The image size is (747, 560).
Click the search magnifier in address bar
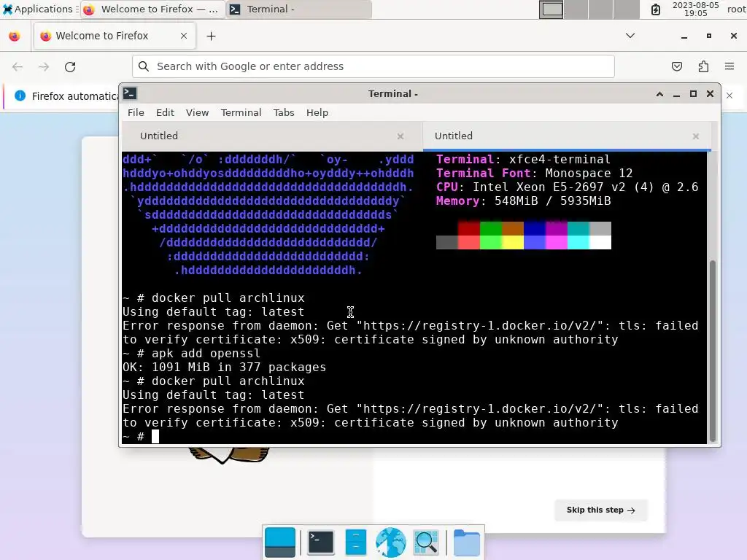click(144, 66)
